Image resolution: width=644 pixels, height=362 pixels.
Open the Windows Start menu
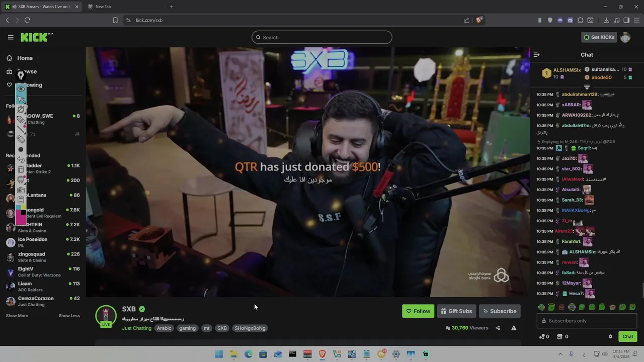219,354
